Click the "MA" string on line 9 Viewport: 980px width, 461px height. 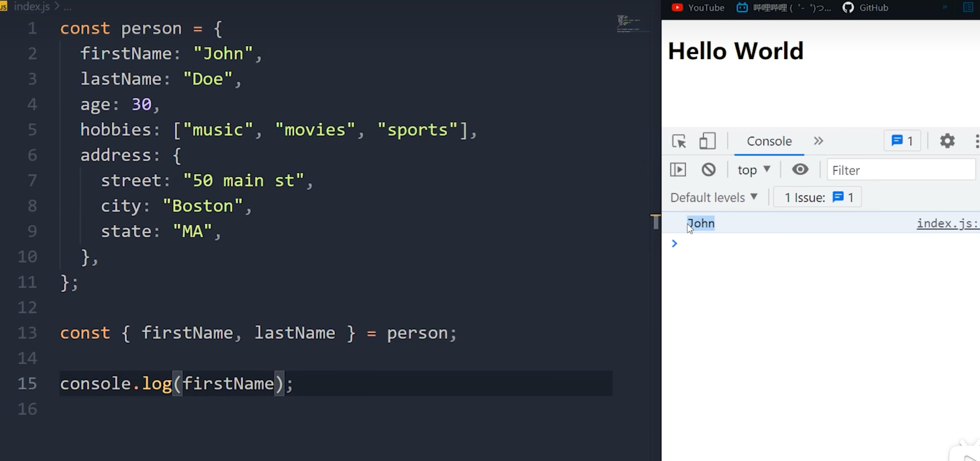coord(193,231)
